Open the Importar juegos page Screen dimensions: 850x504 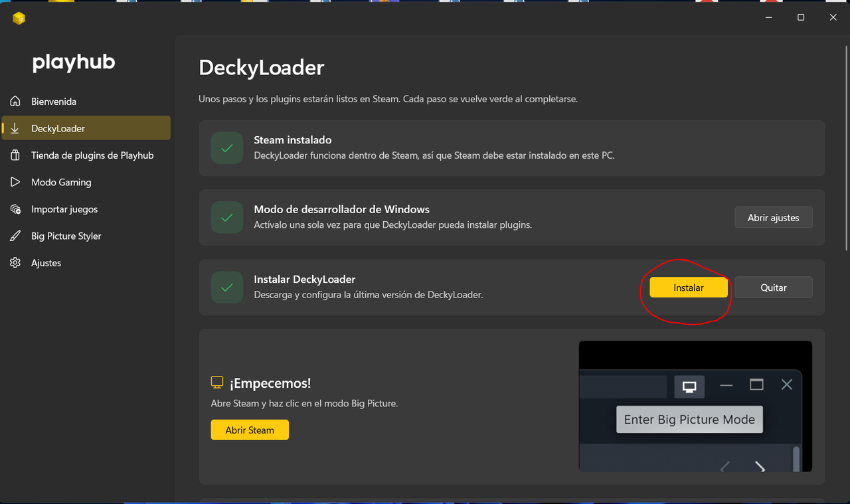click(x=86, y=209)
